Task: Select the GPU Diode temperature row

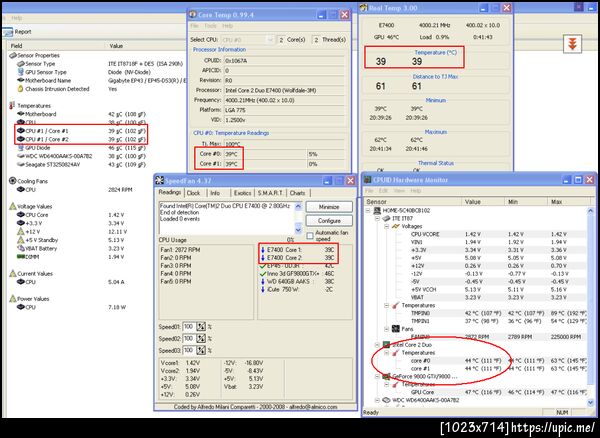Action: (82, 148)
